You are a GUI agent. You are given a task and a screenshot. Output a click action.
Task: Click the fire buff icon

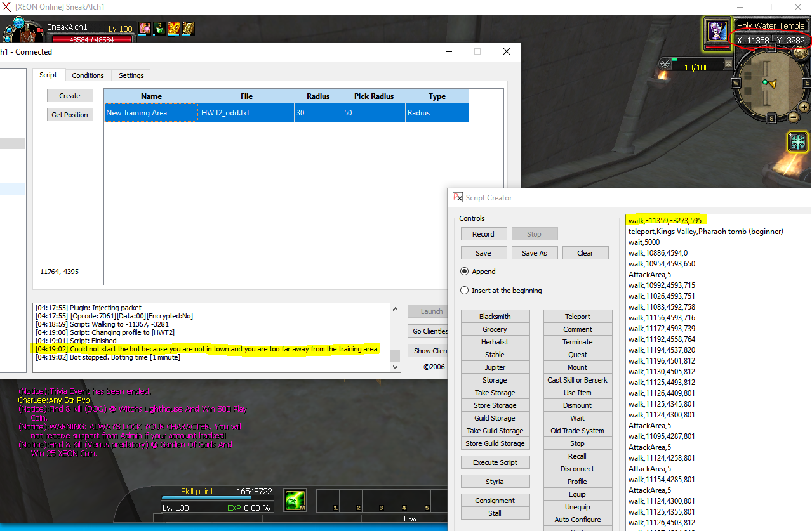pyautogui.click(x=174, y=29)
